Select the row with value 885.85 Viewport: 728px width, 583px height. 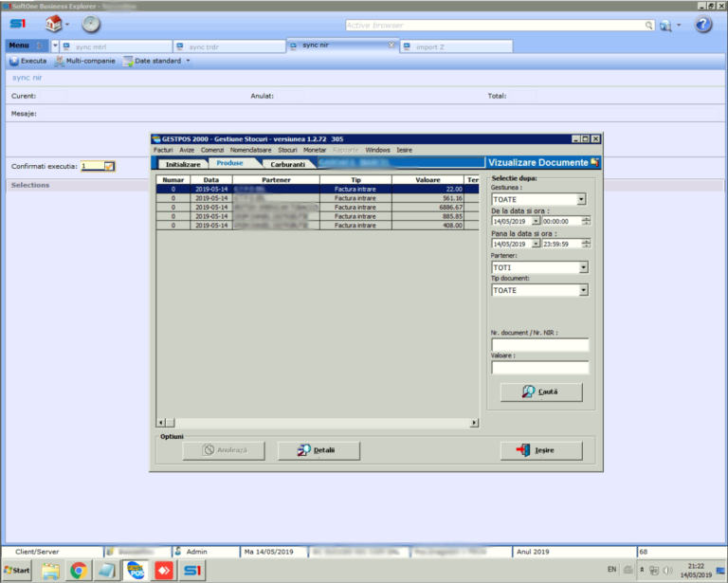pos(318,216)
